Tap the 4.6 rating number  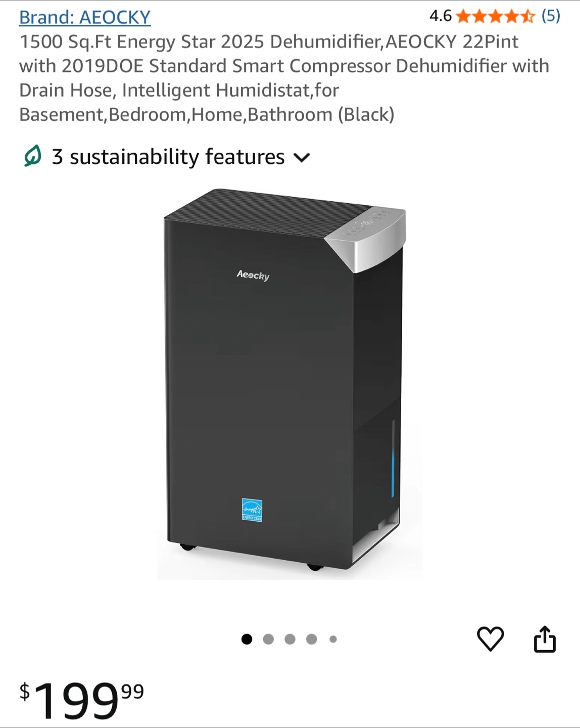click(x=440, y=16)
